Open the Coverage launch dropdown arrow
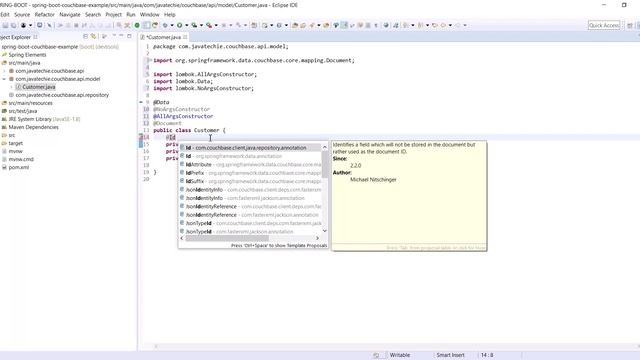This screenshot has width=640, height=360. coord(201,25)
